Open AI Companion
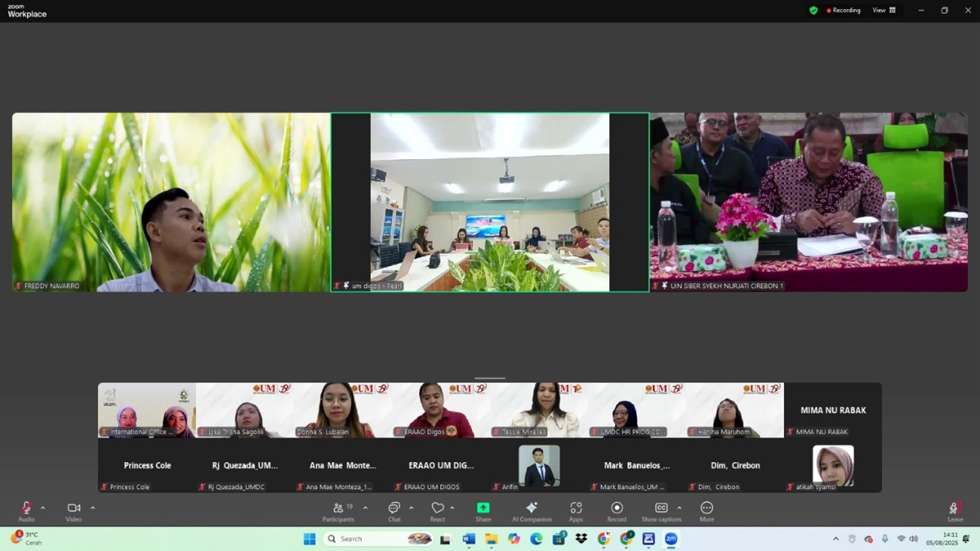The height and width of the screenshot is (551, 980). click(532, 511)
